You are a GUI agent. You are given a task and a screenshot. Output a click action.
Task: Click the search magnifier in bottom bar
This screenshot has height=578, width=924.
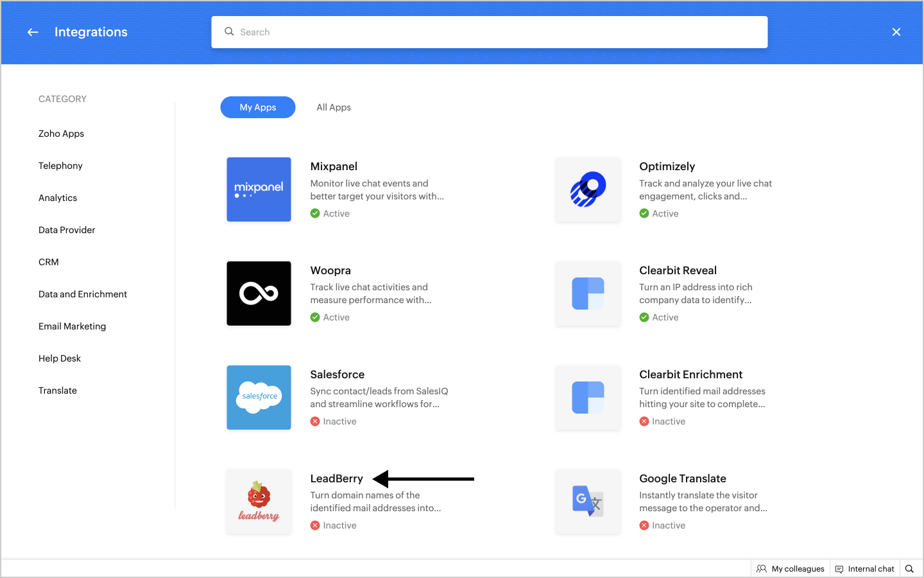909,569
